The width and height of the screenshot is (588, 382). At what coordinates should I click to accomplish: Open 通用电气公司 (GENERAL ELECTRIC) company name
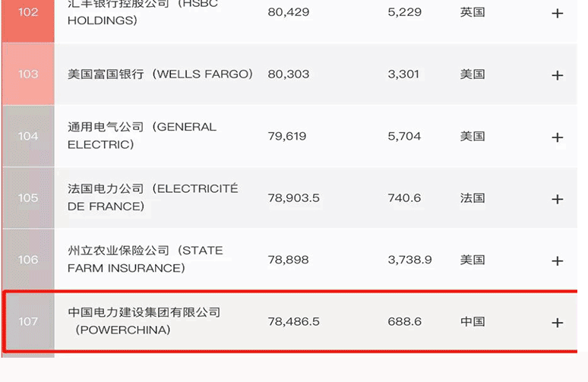click(142, 136)
